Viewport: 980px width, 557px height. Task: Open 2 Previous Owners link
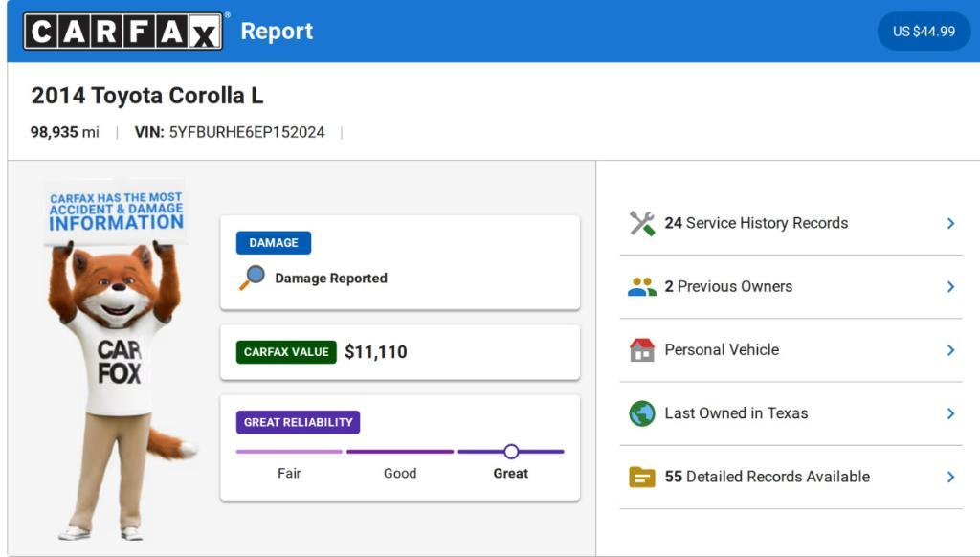tap(791, 287)
